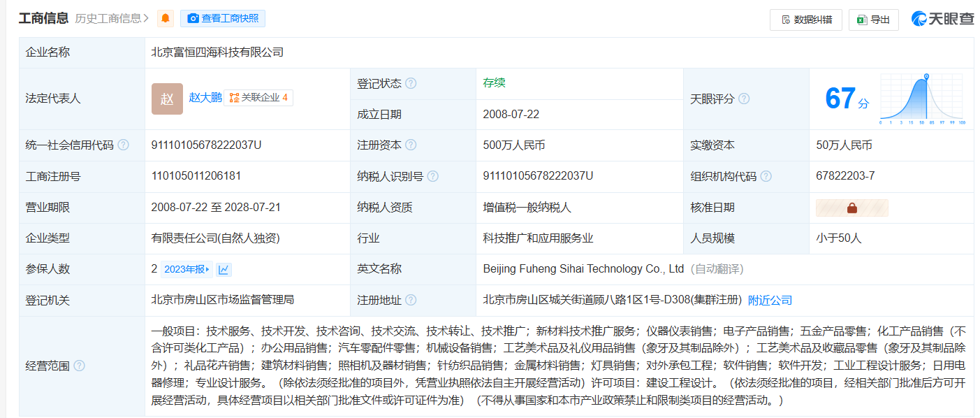The image size is (980, 418).
Task: Click the 存续 status text
Action: pyautogui.click(x=494, y=83)
